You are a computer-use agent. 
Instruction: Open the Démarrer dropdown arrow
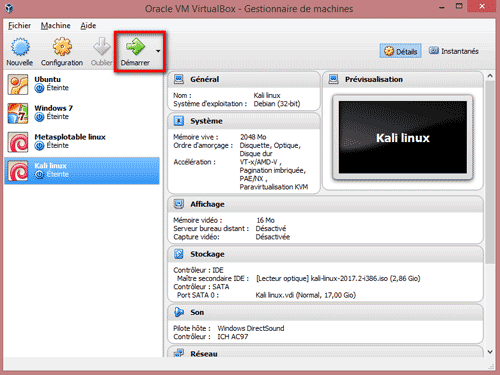coord(158,51)
